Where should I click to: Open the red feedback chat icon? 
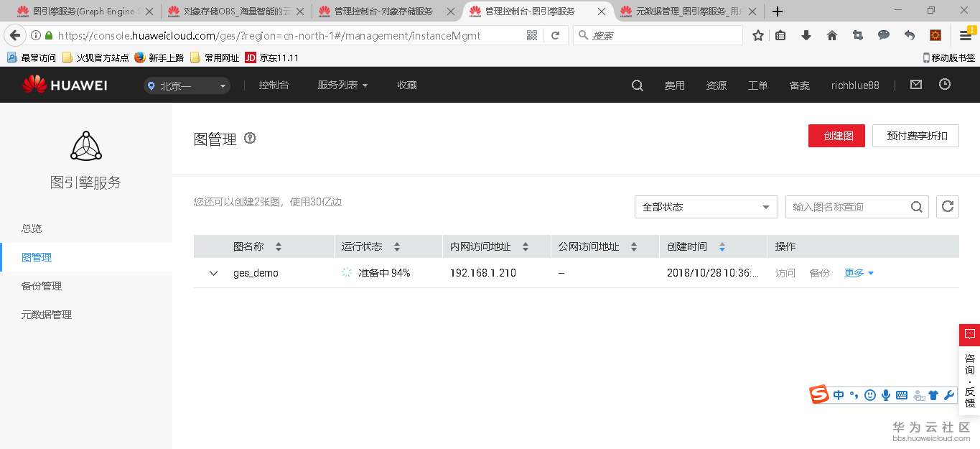pos(970,335)
